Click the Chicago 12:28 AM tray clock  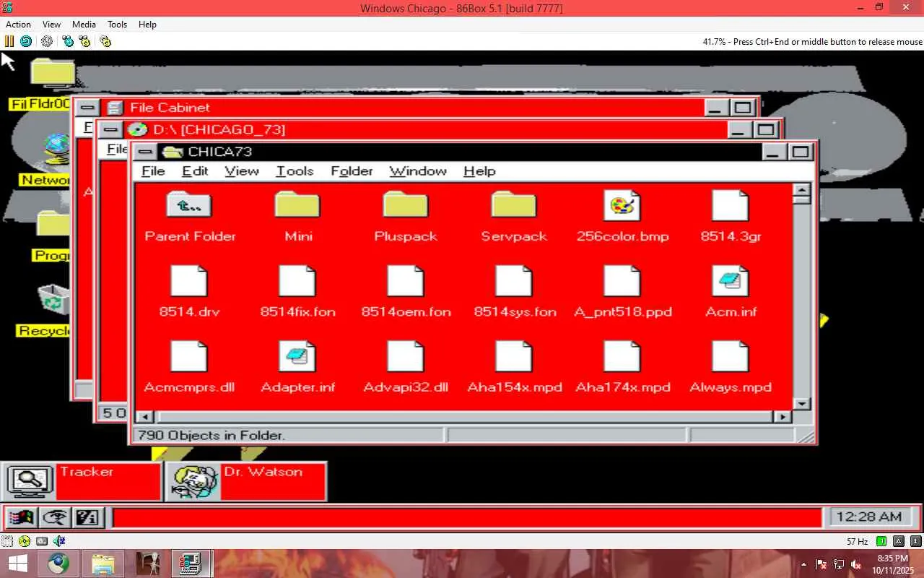872,517
